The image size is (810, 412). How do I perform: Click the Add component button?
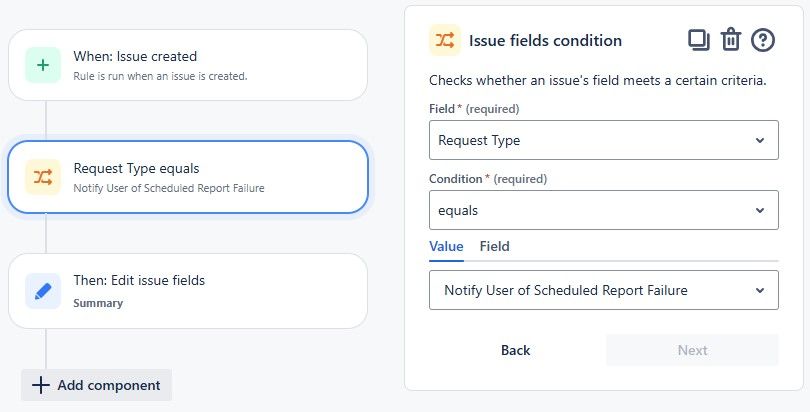pyautogui.click(x=96, y=385)
